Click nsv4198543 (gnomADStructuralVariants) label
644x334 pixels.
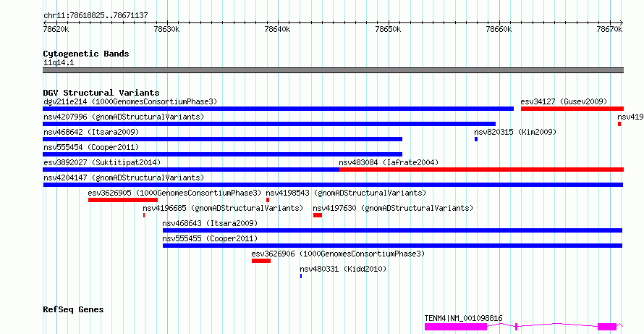pos(346,193)
